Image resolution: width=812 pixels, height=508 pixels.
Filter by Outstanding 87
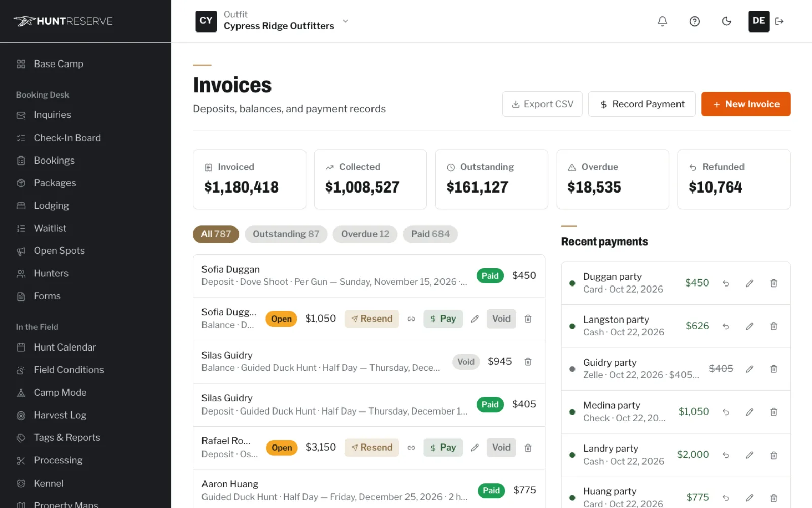tap(286, 234)
